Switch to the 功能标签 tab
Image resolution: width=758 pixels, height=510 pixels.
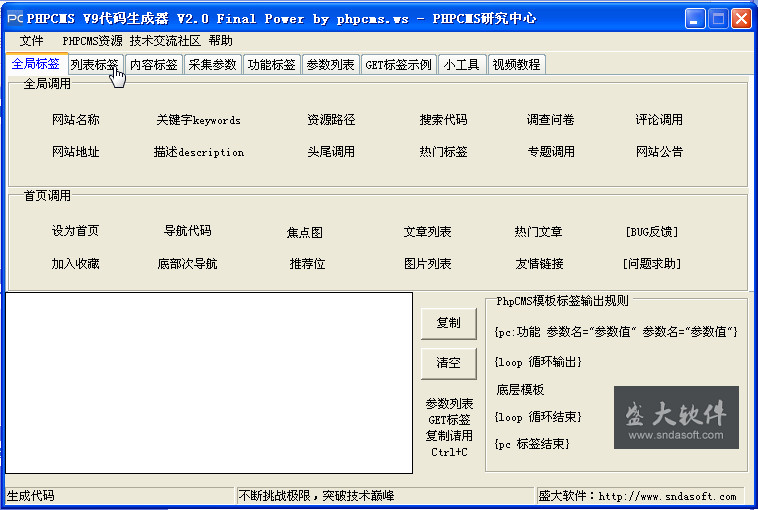click(x=272, y=64)
